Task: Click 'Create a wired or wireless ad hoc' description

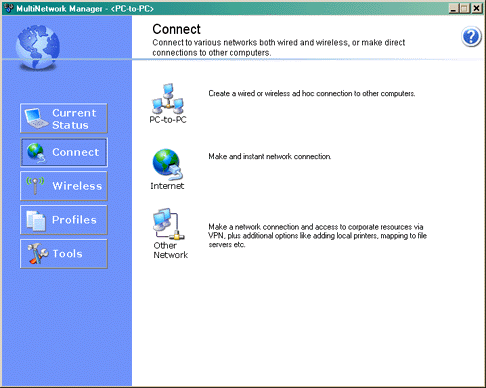Action: pyautogui.click(x=312, y=94)
